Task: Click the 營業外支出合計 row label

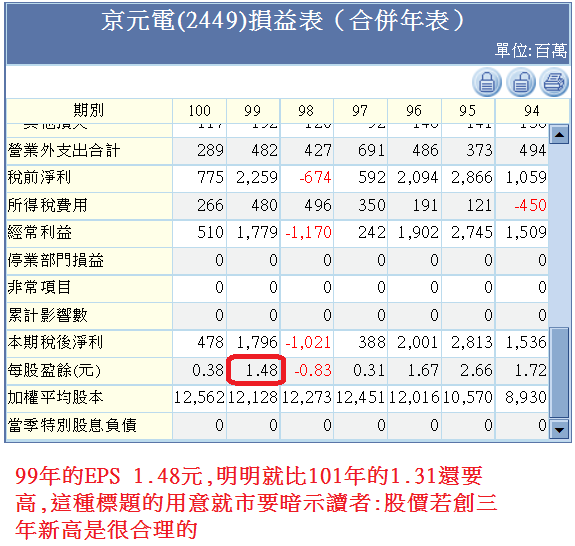Action: click(x=64, y=150)
